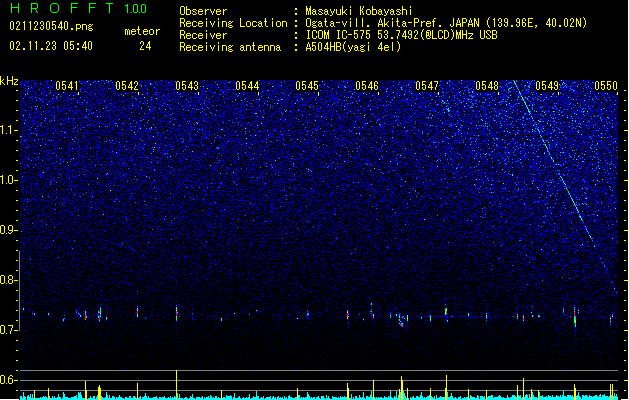
Task: Click the meteor count value 24
Action: [145, 46]
